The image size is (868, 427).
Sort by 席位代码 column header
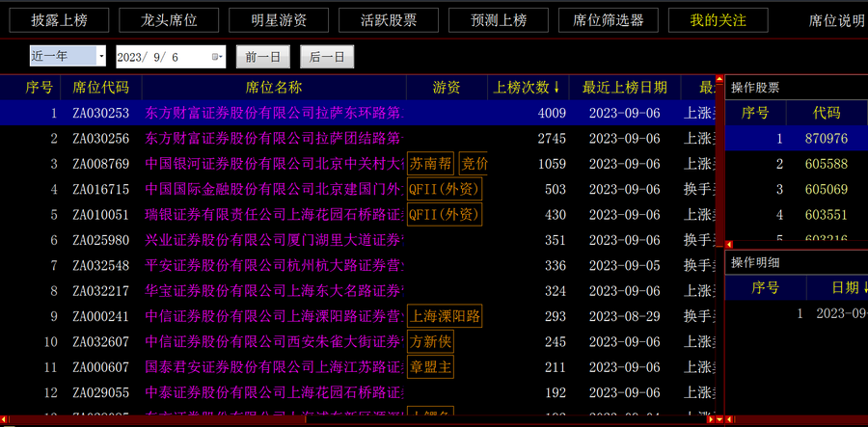[x=100, y=88]
